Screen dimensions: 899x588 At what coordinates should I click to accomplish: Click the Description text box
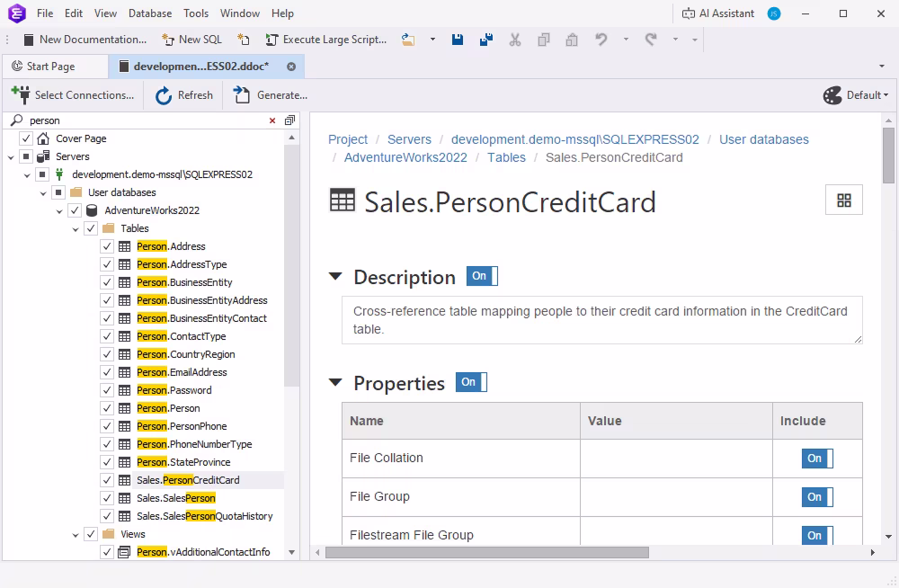tap(602, 320)
